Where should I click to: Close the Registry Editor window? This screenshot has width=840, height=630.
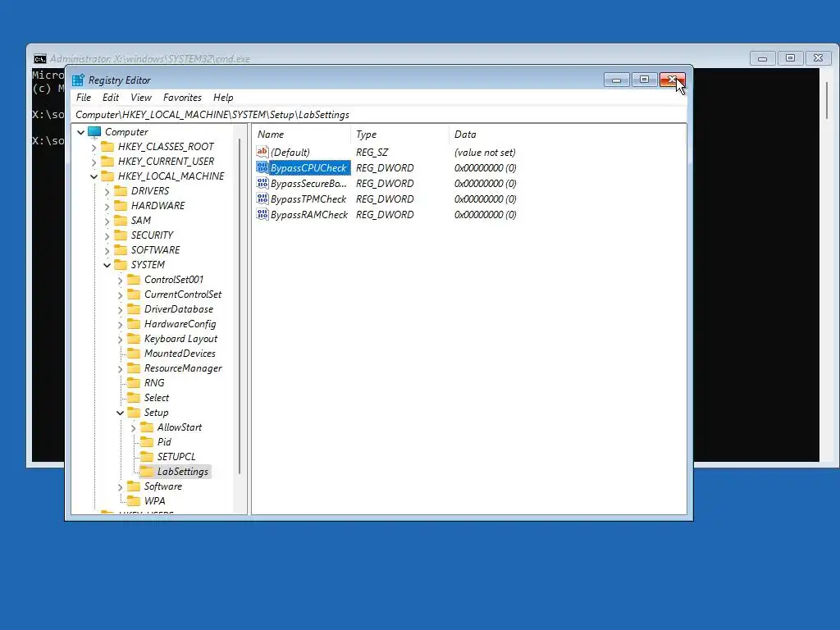[x=672, y=80]
